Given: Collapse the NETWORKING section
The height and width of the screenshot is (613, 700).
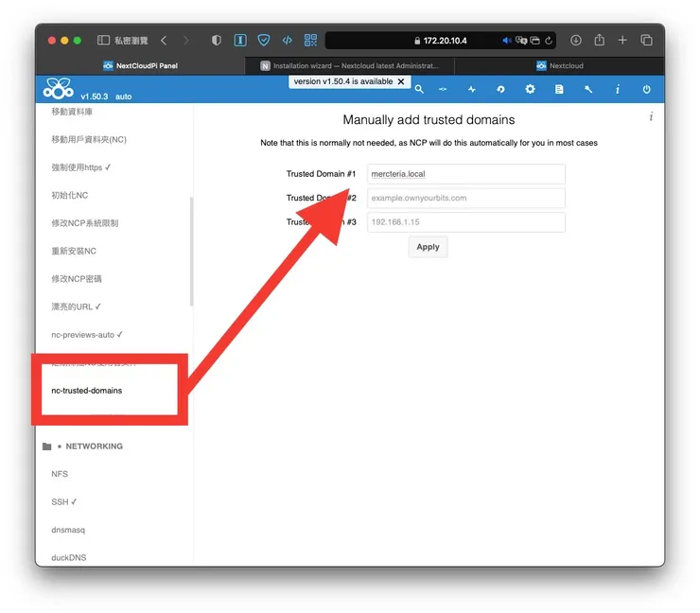Looking at the screenshot, I should [95, 446].
